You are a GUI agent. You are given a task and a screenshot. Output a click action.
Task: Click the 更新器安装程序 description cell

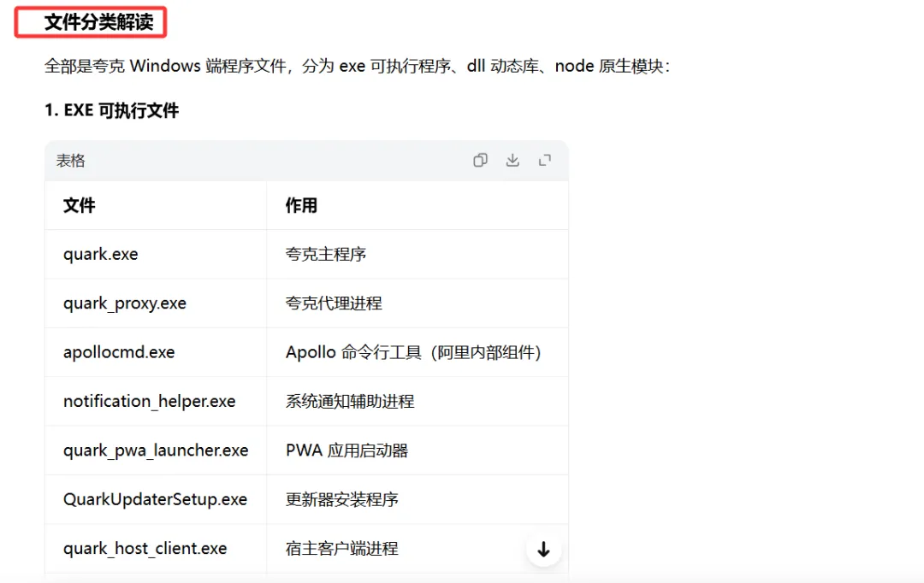point(418,499)
